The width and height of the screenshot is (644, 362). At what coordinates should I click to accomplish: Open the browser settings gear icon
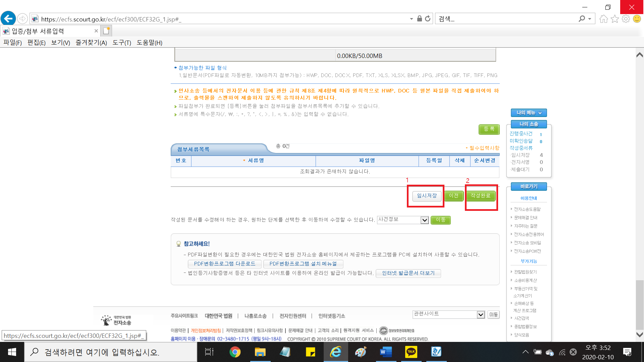(x=626, y=19)
